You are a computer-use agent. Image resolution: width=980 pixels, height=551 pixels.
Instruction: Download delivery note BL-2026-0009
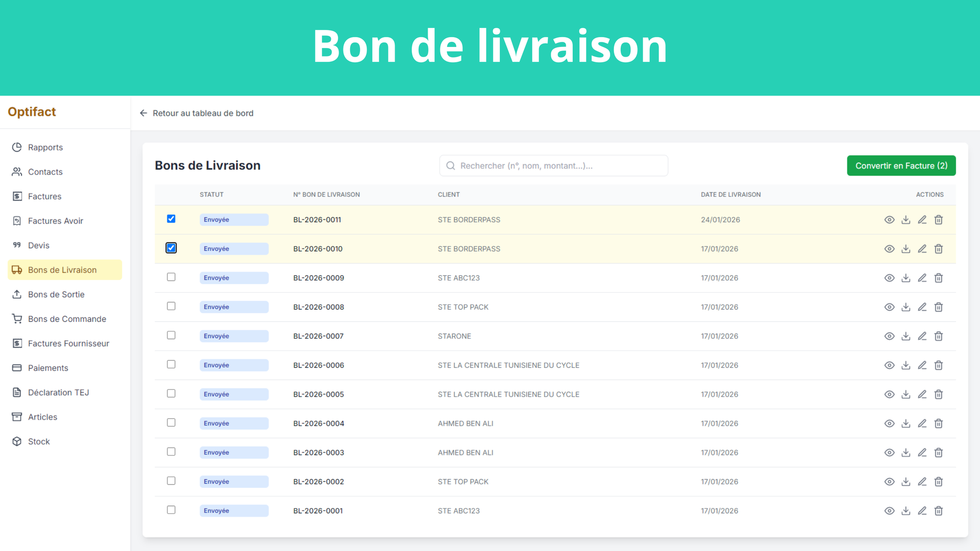905,278
